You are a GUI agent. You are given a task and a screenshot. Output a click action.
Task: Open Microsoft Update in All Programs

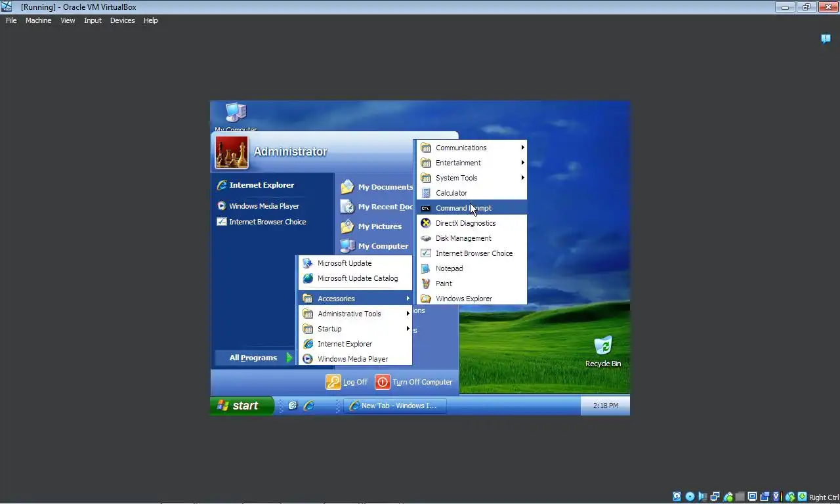click(x=355, y=263)
